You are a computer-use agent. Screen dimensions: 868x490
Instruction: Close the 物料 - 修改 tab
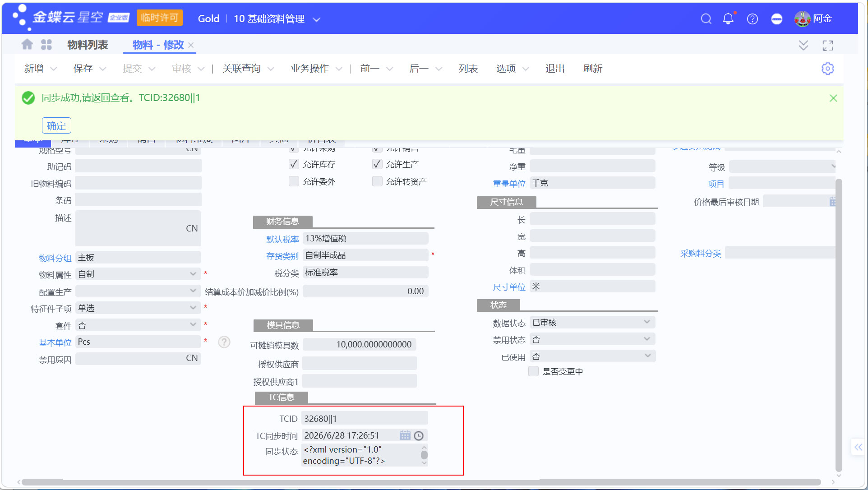coord(191,45)
